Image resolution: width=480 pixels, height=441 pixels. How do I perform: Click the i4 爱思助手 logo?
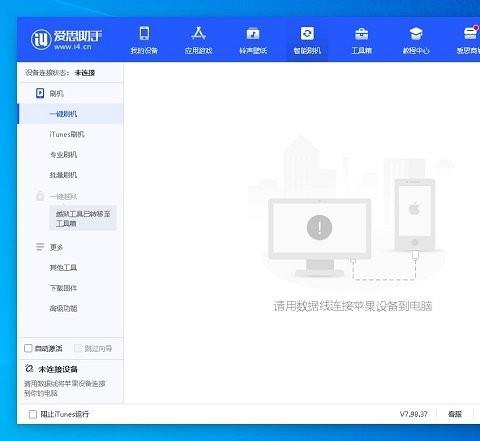click(x=66, y=39)
